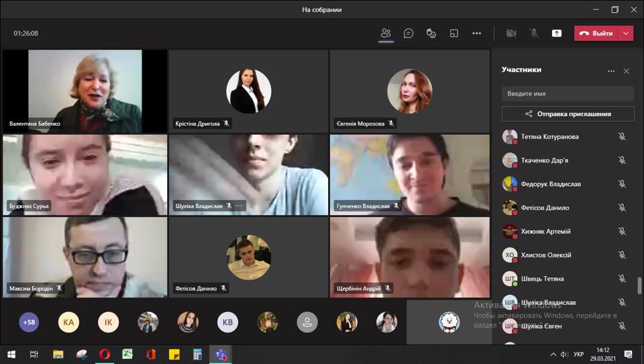Screen dimensions: 644x364
Task: Open the participants panel icon
Action: (x=386, y=34)
